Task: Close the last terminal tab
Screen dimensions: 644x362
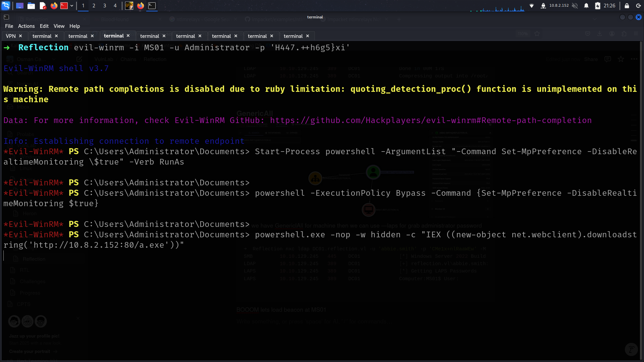Action: point(308,36)
